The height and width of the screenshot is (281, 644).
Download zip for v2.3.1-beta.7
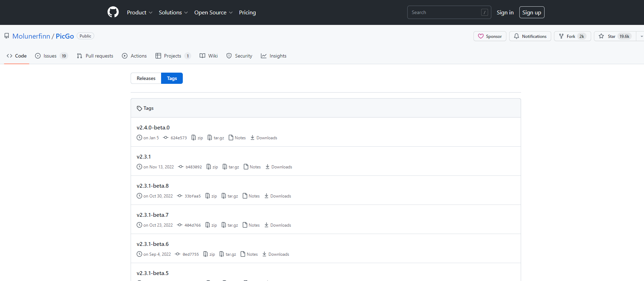pos(211,225)
